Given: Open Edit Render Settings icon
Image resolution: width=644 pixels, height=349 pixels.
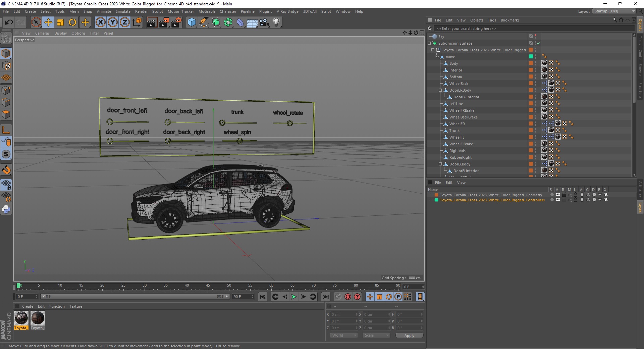Looking at the screenshot, I should click(176, 22).
